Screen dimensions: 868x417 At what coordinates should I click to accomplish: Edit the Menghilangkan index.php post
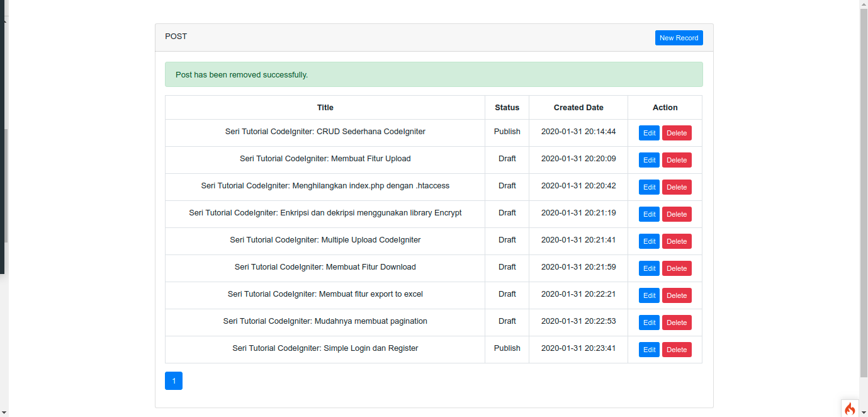click(x=649, y=187)
